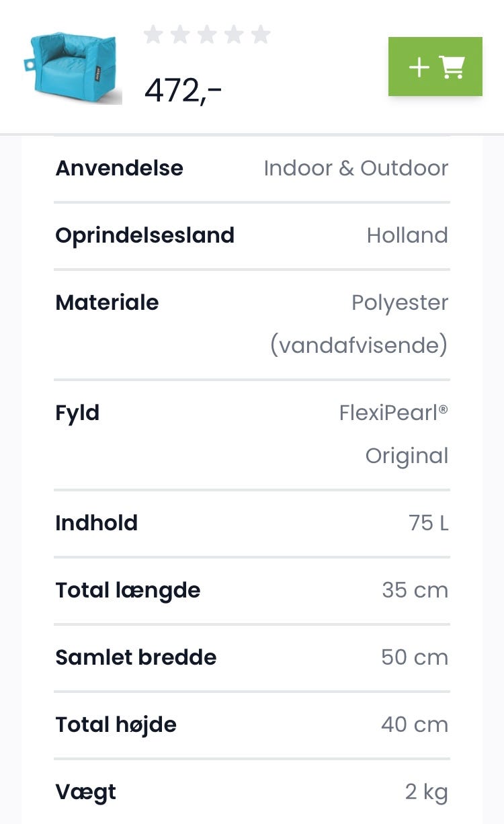Screen dimensions: 504x824
Task: Click the fourth rating star
Action: (x=234, y=34)
